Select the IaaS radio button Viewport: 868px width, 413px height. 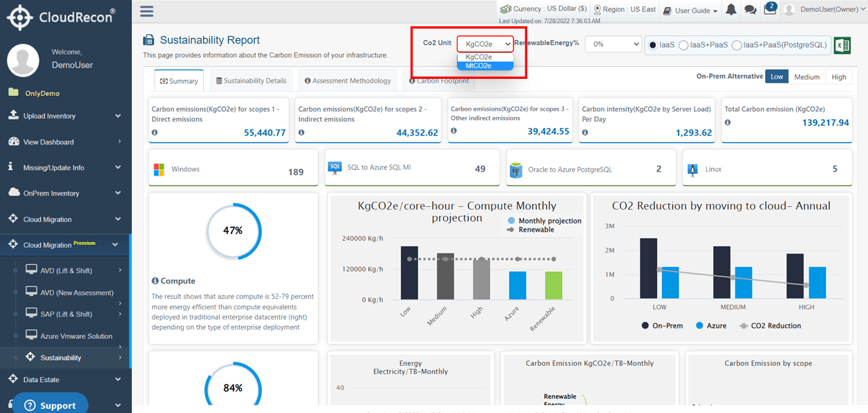point(653,45)
